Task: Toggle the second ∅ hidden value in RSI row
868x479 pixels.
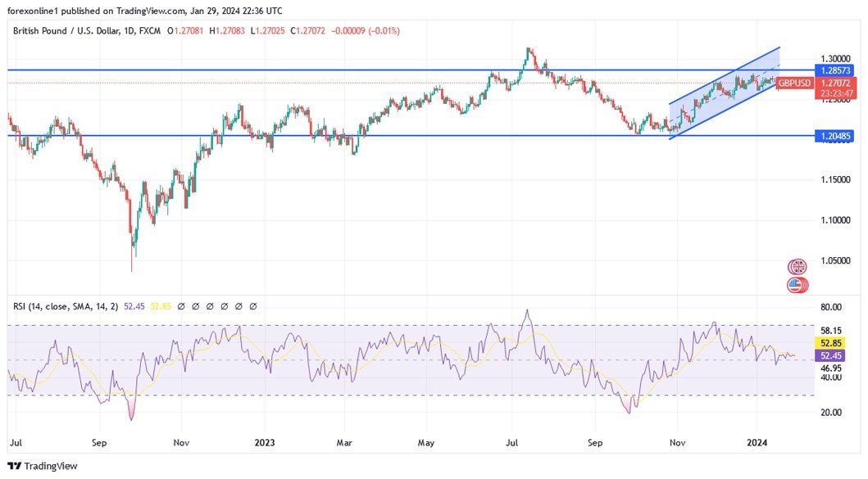Action: 195,305
